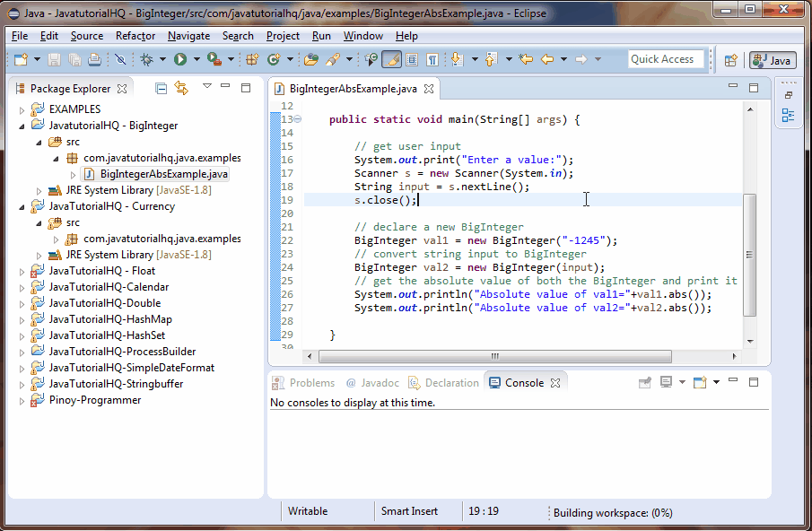Open the Source menu
This screenshot has width=812, height=531.
click(86, 36)
